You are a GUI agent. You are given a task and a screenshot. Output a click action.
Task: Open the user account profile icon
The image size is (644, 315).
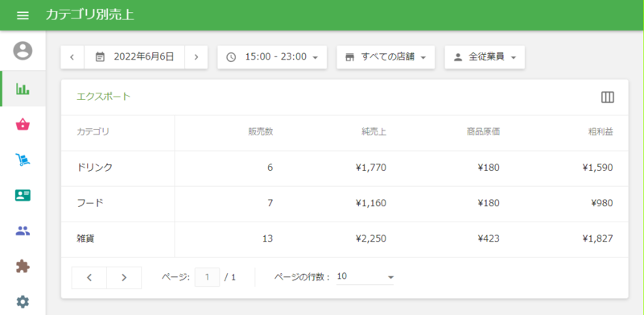pyautogui.click(x=23, y=51)
